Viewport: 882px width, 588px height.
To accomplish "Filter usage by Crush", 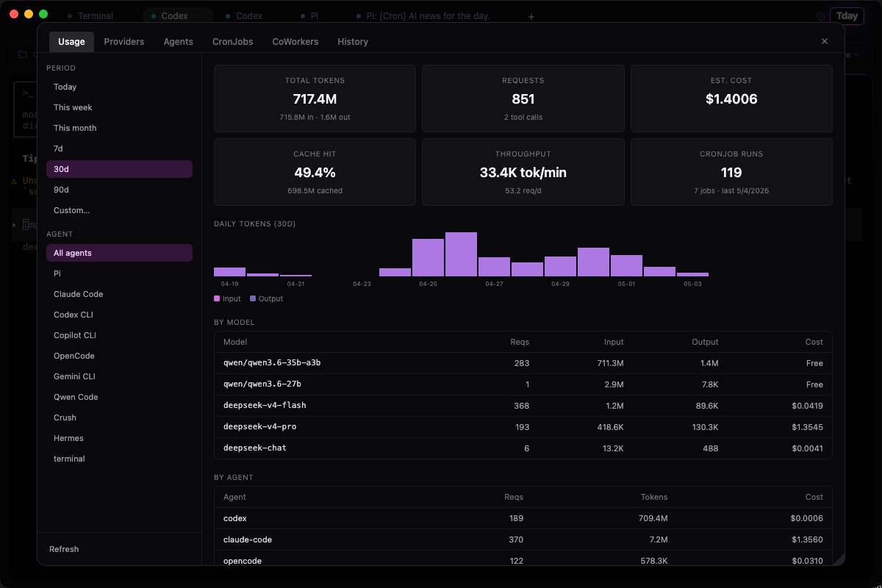I will 119,417.
